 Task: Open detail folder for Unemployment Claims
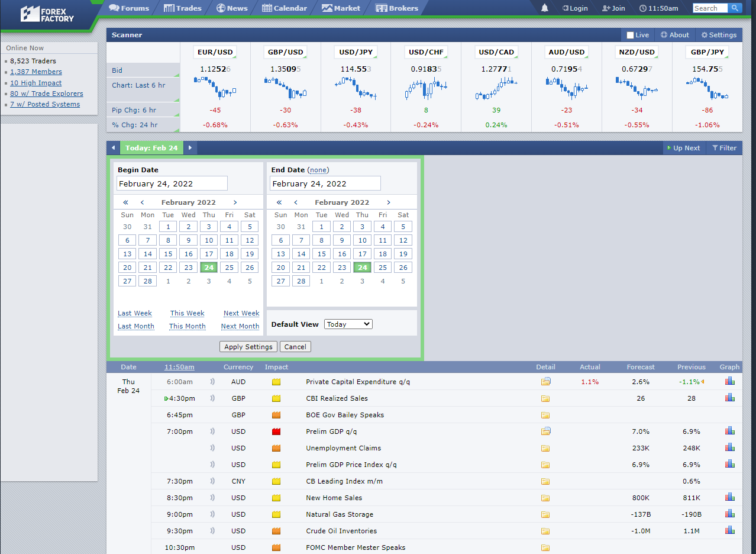(545, 448)
